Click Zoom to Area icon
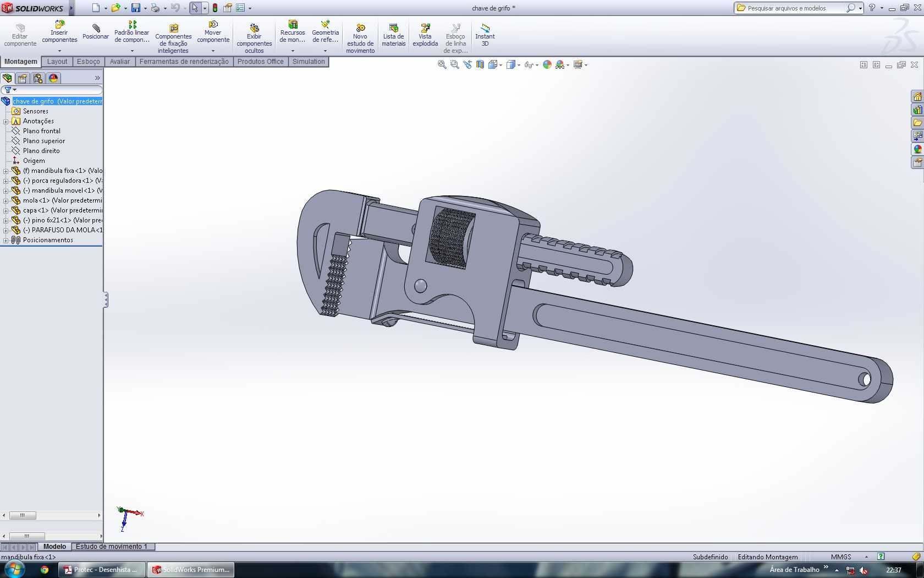The height and width of the screenshot is (578, 924). pos(454,65)
